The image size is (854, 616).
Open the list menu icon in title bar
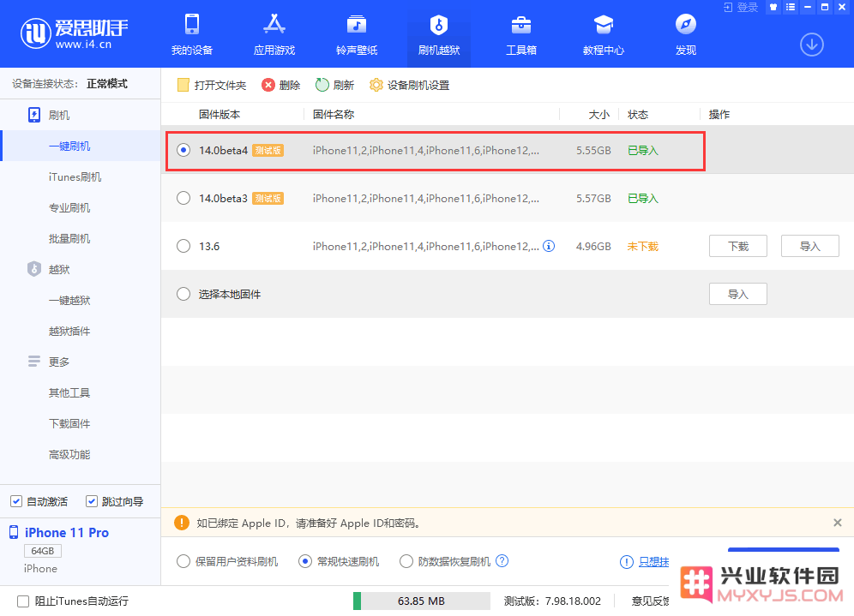(791, 7)
